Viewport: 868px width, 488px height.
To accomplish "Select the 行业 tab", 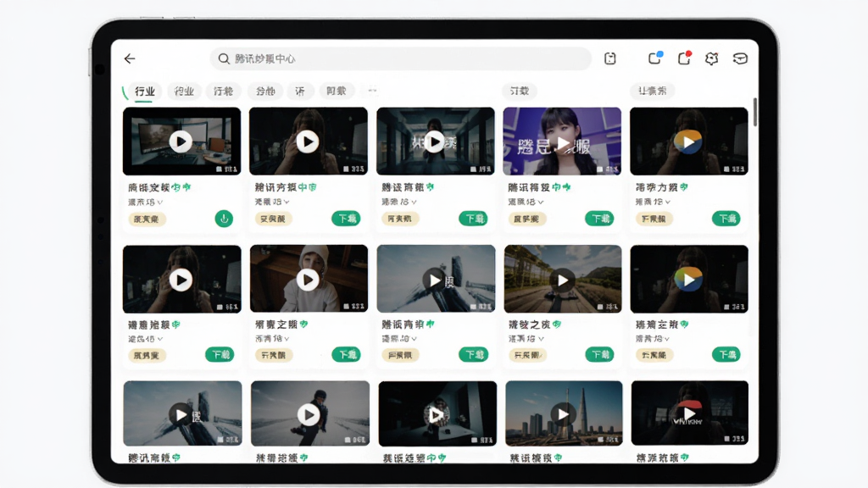I will pyautogui.click(x=145, y=91).
